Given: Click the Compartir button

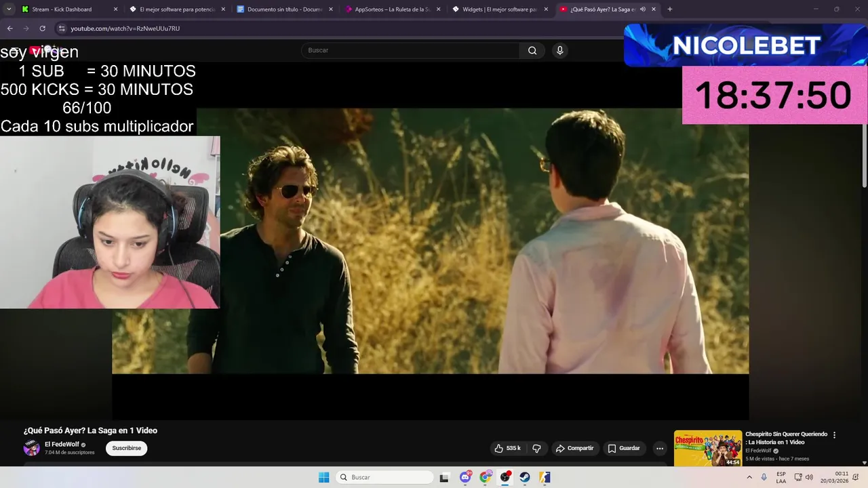Looking at the screenshot, I should (x=574, y=448).
